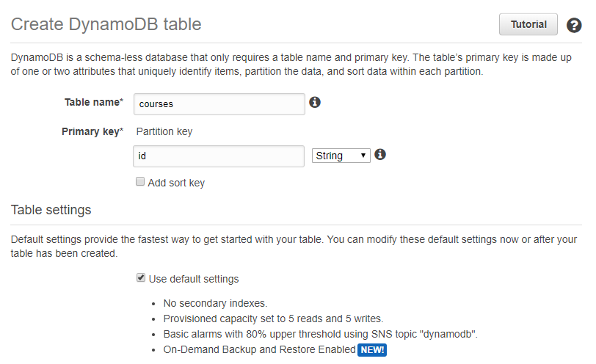Open the help question mark icon
The image size is (596, 364).
click(573, 26)
